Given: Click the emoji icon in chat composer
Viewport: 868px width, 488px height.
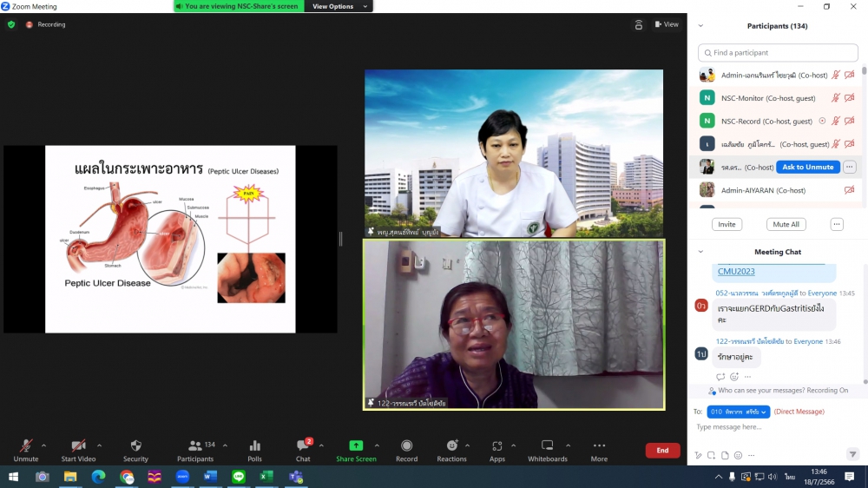Looking at the screenshot, I should (738, 455).
